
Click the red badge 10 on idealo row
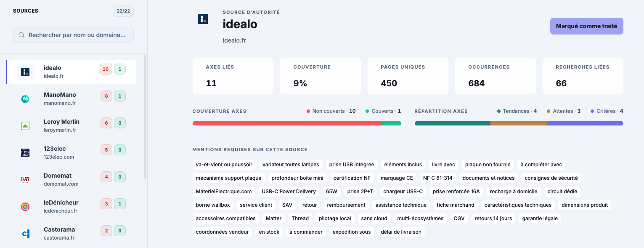tap(106, 69)
